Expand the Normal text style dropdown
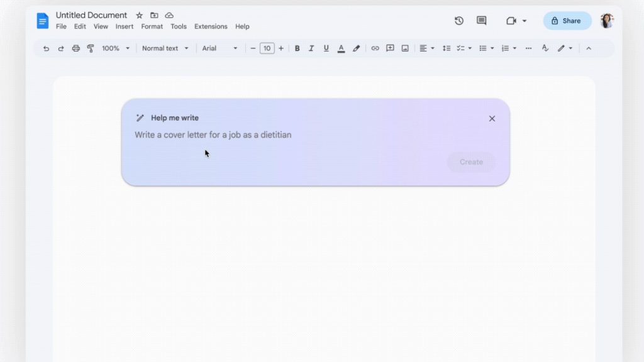 coord(165,48)
